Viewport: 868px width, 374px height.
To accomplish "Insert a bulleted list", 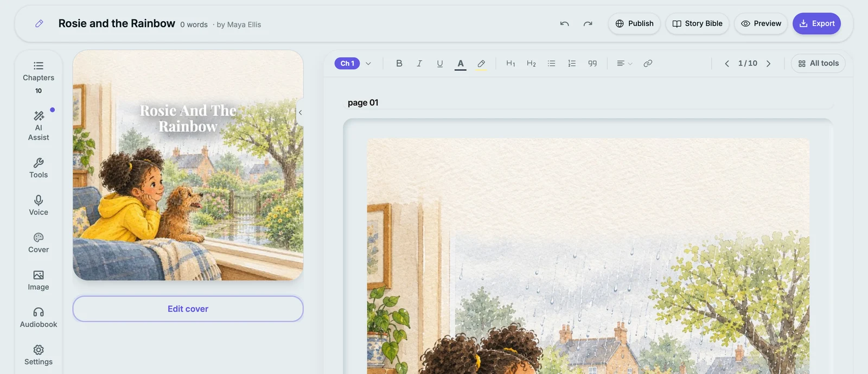I will pyautogui.click(x=551, y=64).
